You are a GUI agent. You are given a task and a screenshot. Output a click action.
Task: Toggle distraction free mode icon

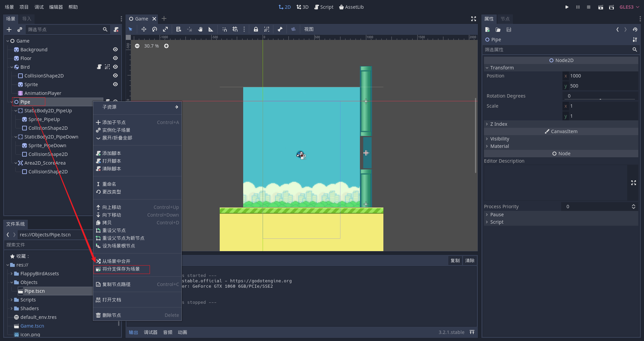(474, 19)
